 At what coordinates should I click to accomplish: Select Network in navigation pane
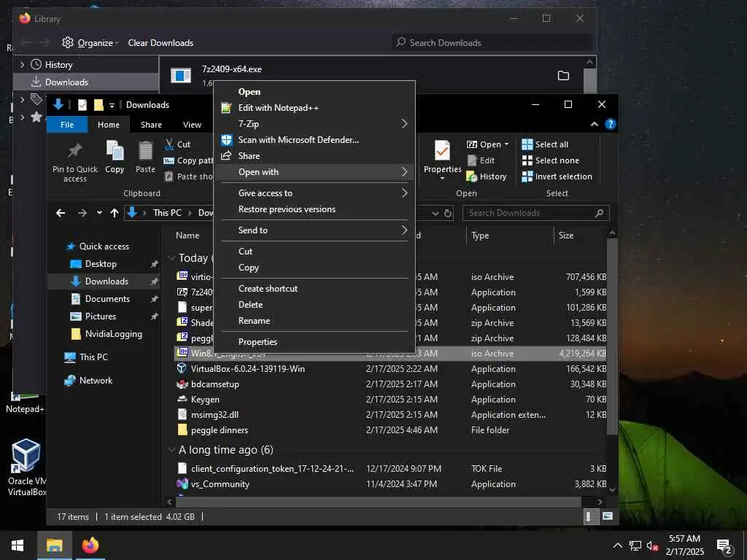tap(96, 381)
